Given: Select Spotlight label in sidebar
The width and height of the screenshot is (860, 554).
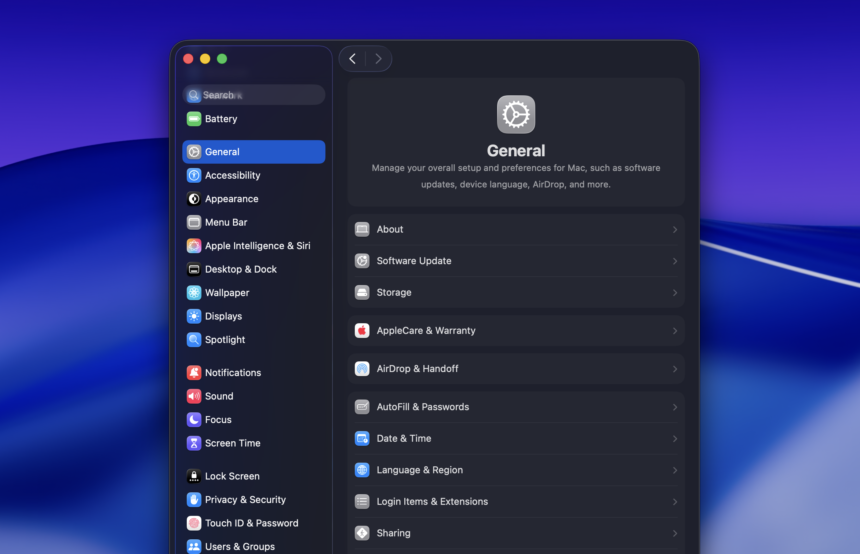Looking at the screenshot, I should [x=225, y=340].
